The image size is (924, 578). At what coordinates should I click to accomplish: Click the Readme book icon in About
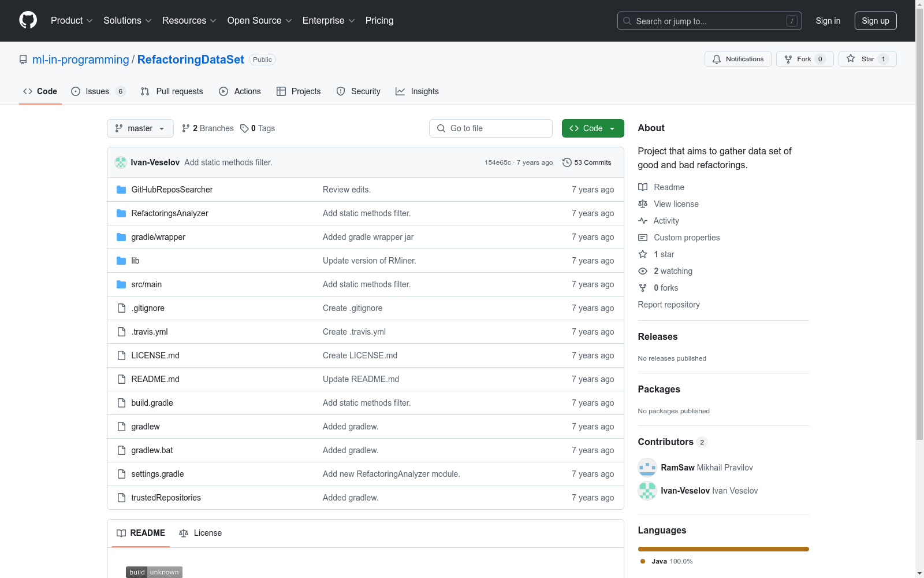tap(643, 187)
